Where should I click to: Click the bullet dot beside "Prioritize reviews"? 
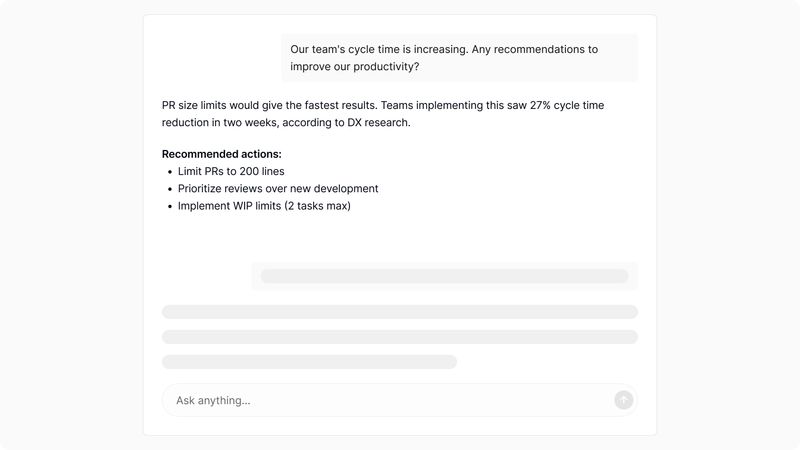coord(169,189)
